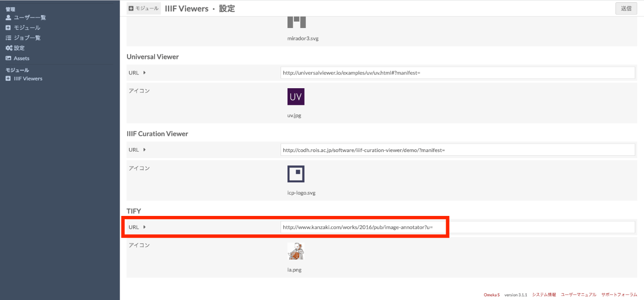Open IIIF Viewers module link in sidebar
644x300 pixels.
[x=28, y=79]
